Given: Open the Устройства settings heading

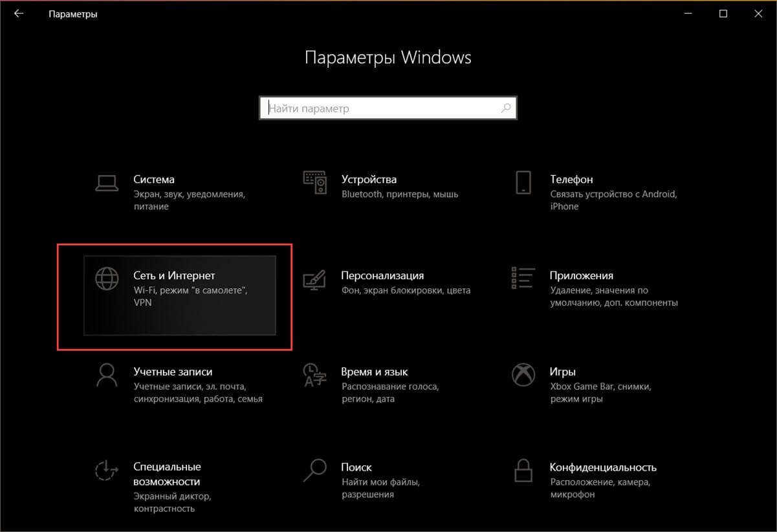Looking at the screenshot, I should tap(369, 179).
